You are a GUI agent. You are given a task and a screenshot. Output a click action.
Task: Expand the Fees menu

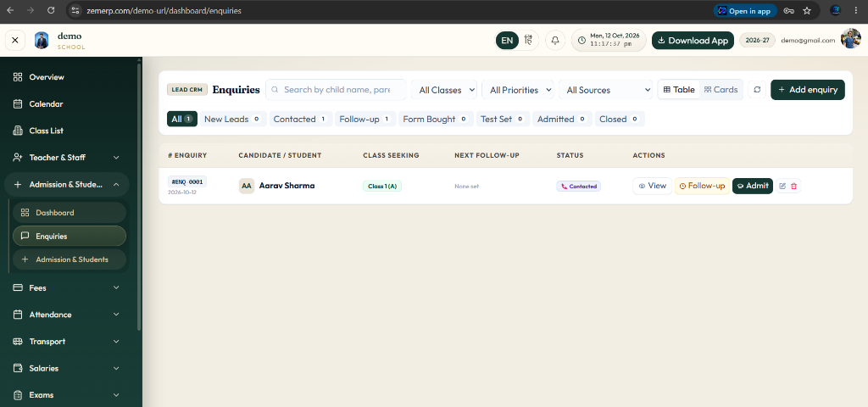[x=66, y=288]
